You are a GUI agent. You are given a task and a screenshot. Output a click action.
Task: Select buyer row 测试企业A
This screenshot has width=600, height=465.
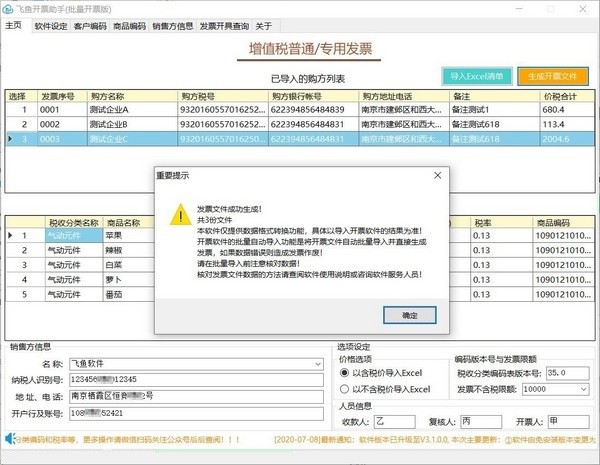pos(300,110)
